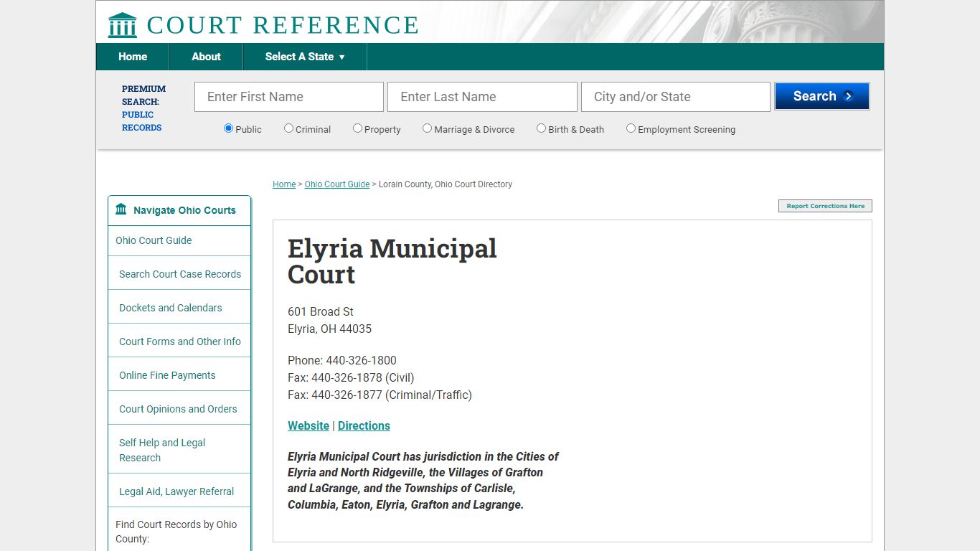Click the Elyria Municipal Court heading

click(x=392, y=261)
